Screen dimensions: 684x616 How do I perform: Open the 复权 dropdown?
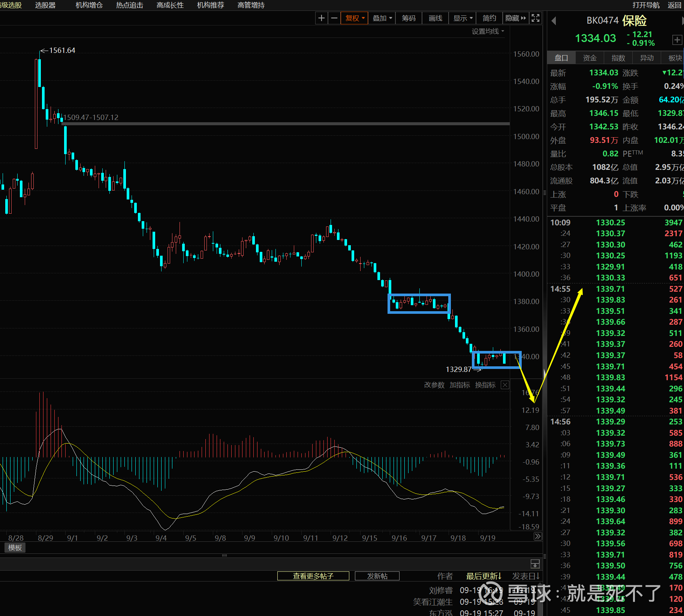point(355,18)
